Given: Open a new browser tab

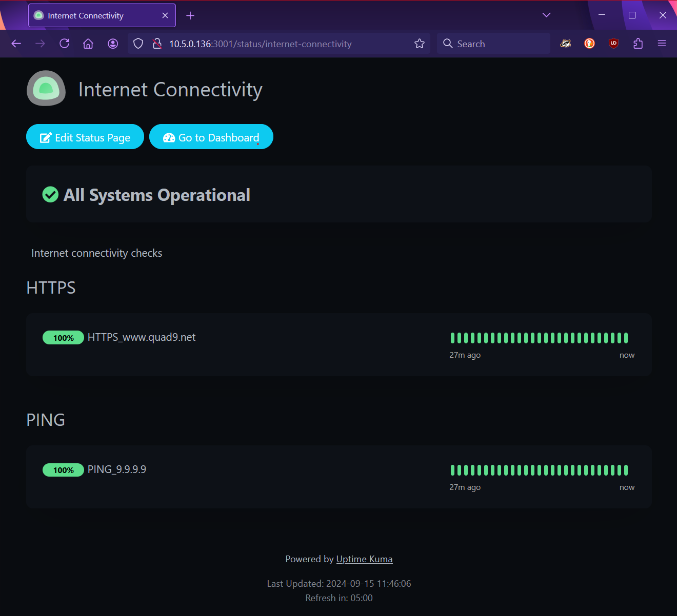Looking at the screenshot, I should (190, 15).
